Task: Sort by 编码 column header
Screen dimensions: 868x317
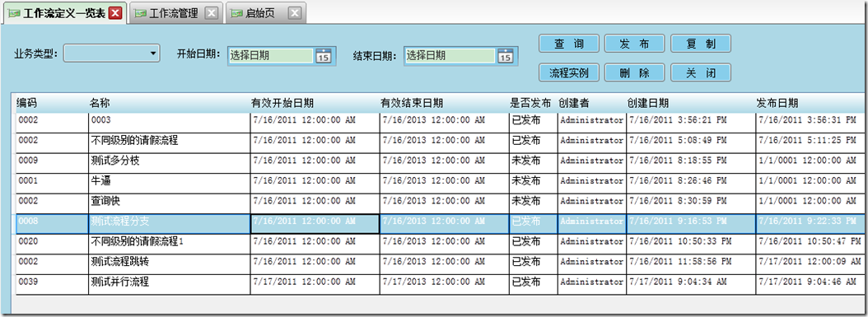Action: pyautogui.click(x=26, y=103)
